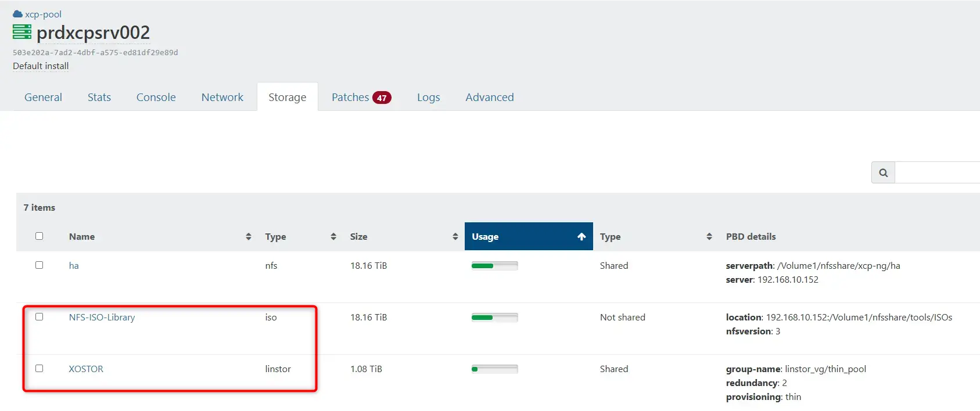Click the ISO library location detail
The height and width of the screenshot is (411, 980).
pyautogui.click(x=839, y=317)
